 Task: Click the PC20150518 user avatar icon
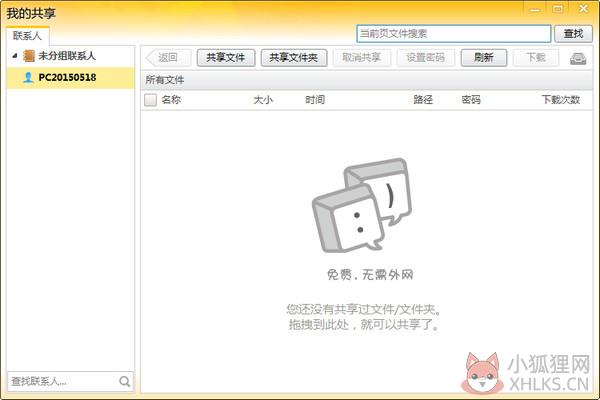pyautogui.click(x=28, y=78)
